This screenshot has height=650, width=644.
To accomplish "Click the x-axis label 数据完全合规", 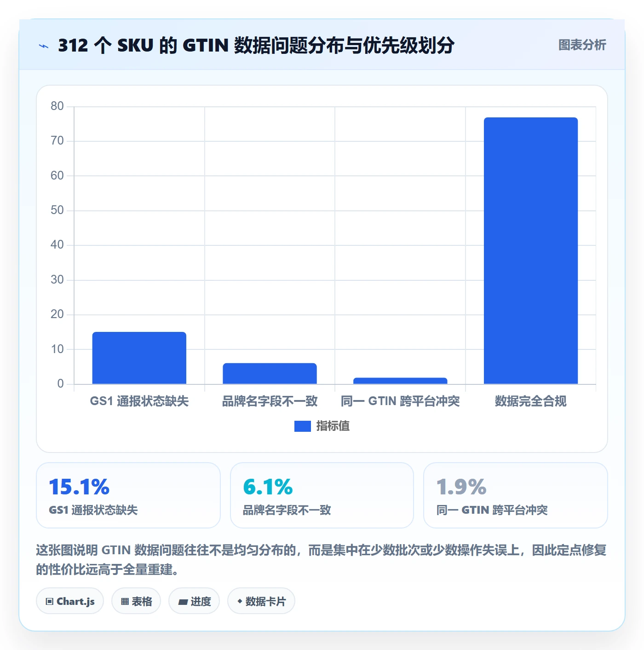I will coord(531,401).
